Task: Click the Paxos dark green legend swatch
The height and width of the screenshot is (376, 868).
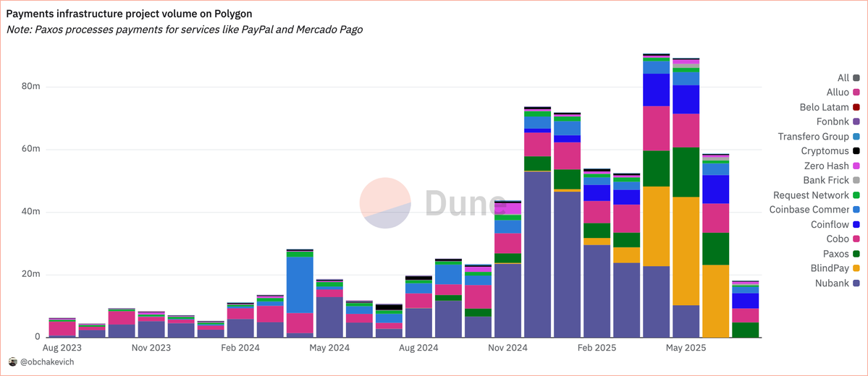Action: click(x=856, y=254)
